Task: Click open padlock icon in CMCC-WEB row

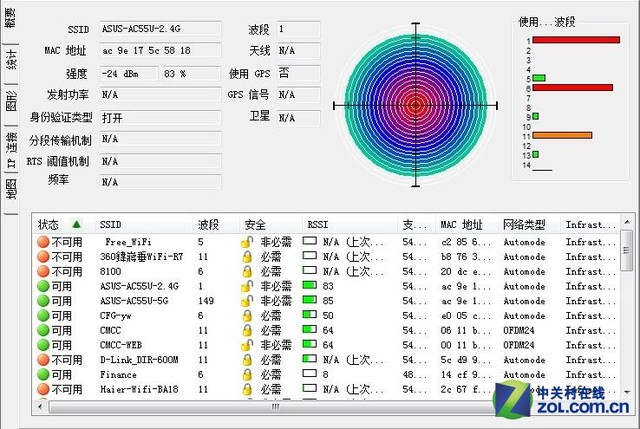Action: [247, 345]
